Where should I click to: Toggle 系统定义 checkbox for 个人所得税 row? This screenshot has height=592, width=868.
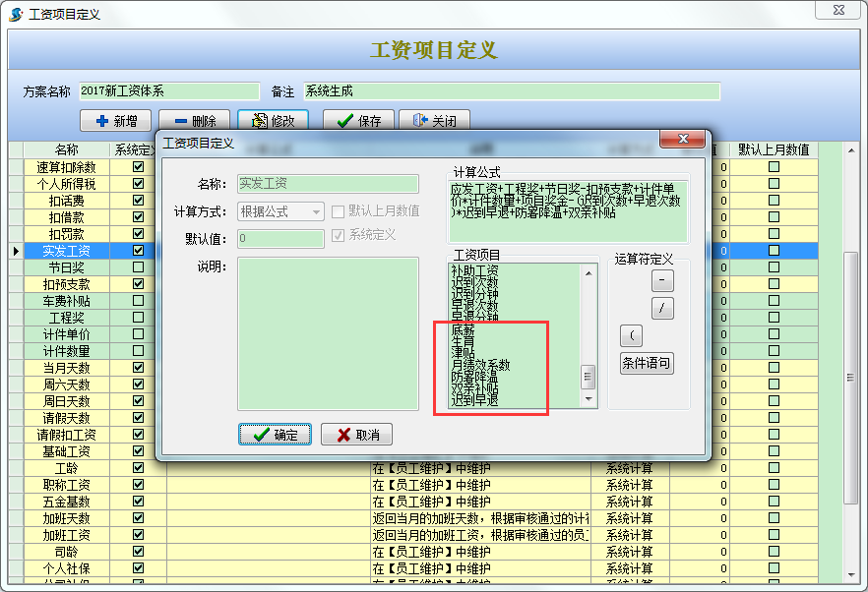point(139,183)
